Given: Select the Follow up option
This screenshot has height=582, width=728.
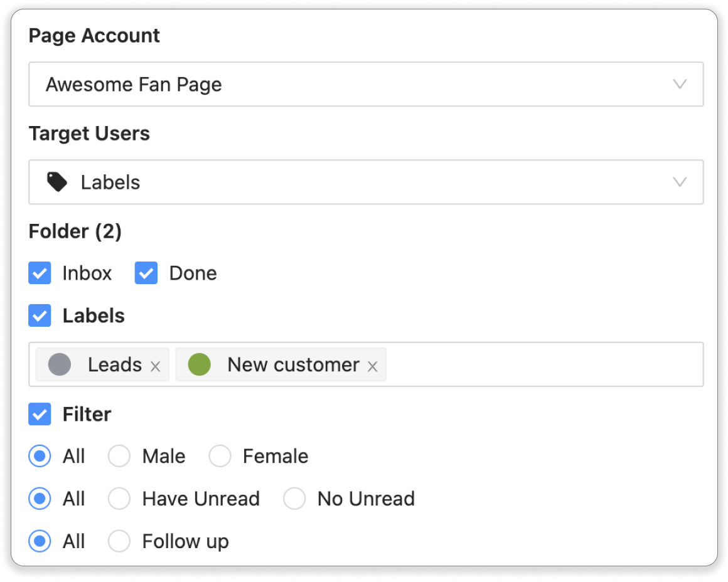Looking at the screenshot, I should coord(119,541).
